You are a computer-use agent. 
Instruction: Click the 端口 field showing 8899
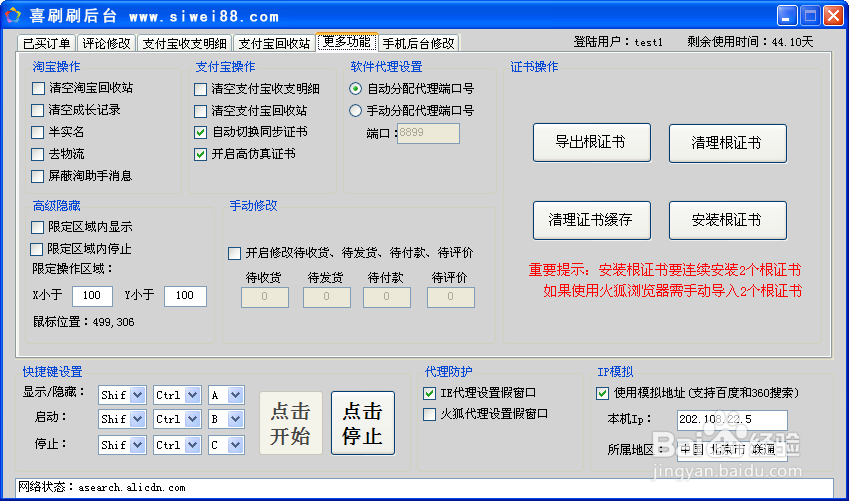pyautogui.click(x=428, y=133)
